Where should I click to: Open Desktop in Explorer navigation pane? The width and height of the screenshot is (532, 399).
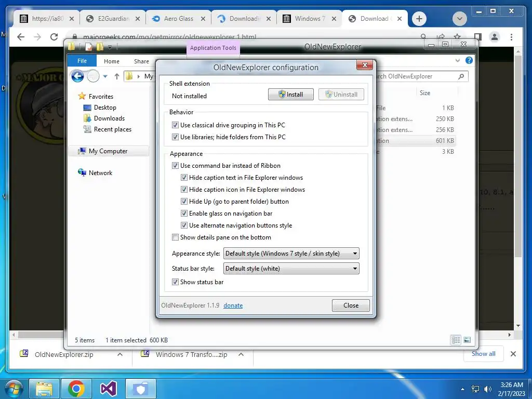click(x=105, y=108)
